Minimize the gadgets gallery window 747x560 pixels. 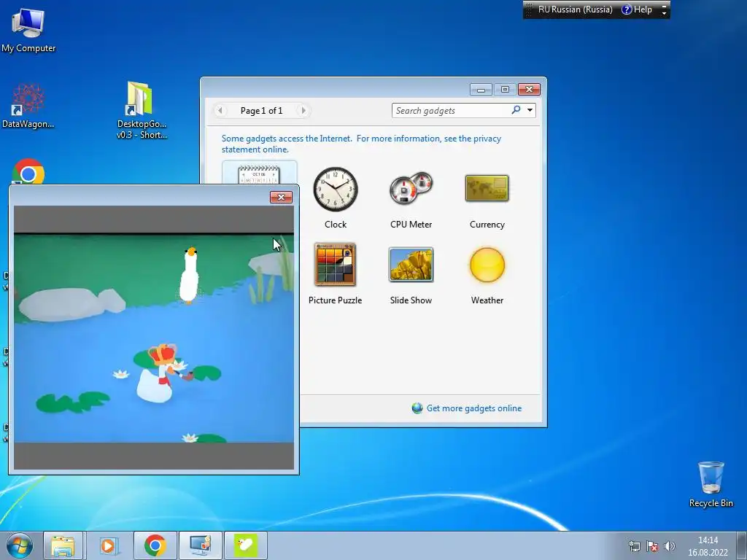(x=481, y=90)
